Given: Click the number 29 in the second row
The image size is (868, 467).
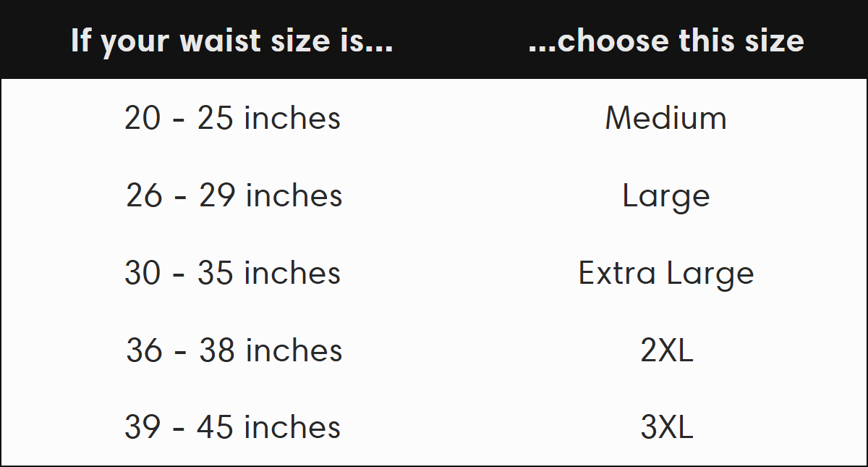Looking at the screenshot, I should pos(218,195).
